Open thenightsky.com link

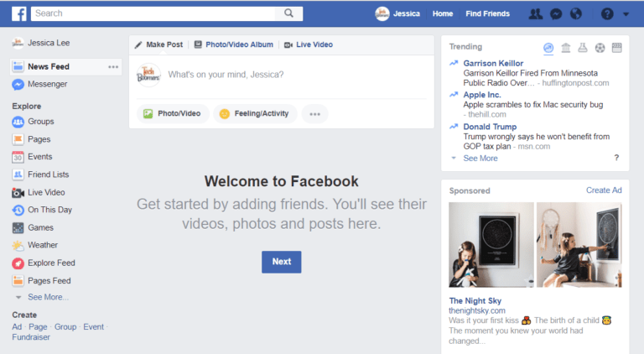[x=477, y=311]
